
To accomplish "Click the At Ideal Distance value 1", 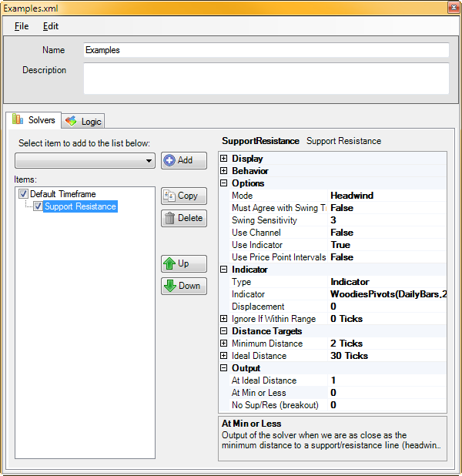I will point(333,380).
